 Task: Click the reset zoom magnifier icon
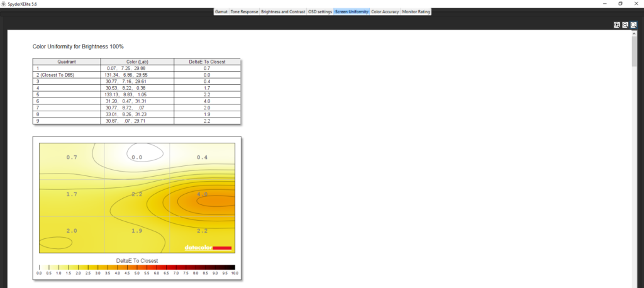[633, 25]
